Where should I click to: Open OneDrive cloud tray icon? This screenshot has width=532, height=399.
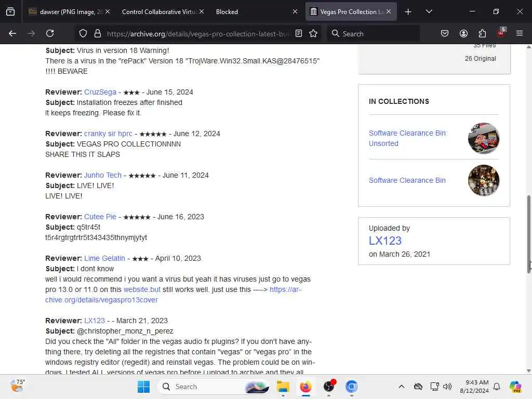418,387
